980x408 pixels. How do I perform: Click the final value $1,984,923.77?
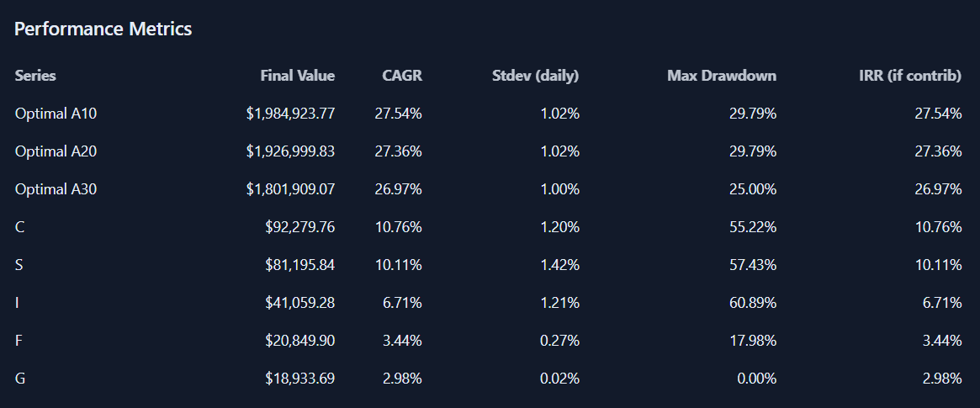(x=290, y=114)
